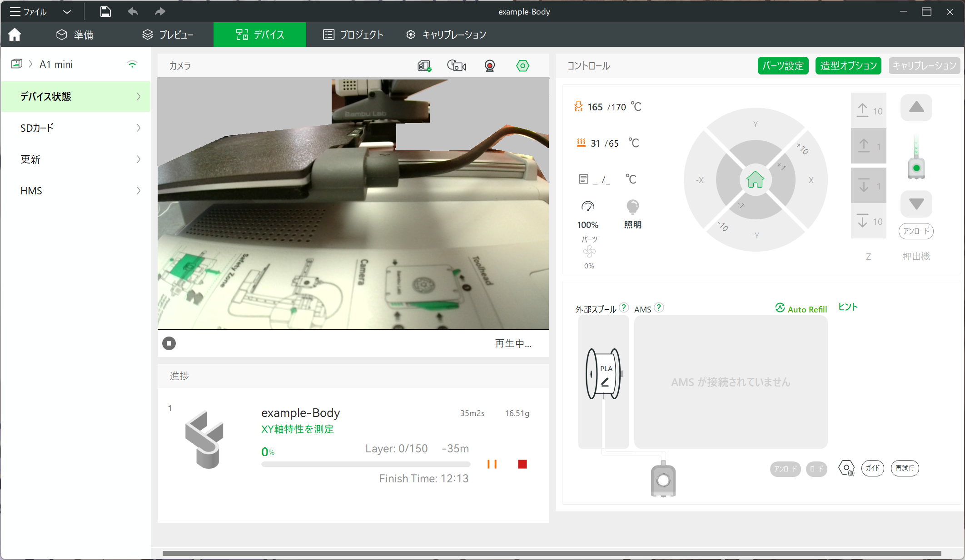Pause the print job

pos(492,464)
